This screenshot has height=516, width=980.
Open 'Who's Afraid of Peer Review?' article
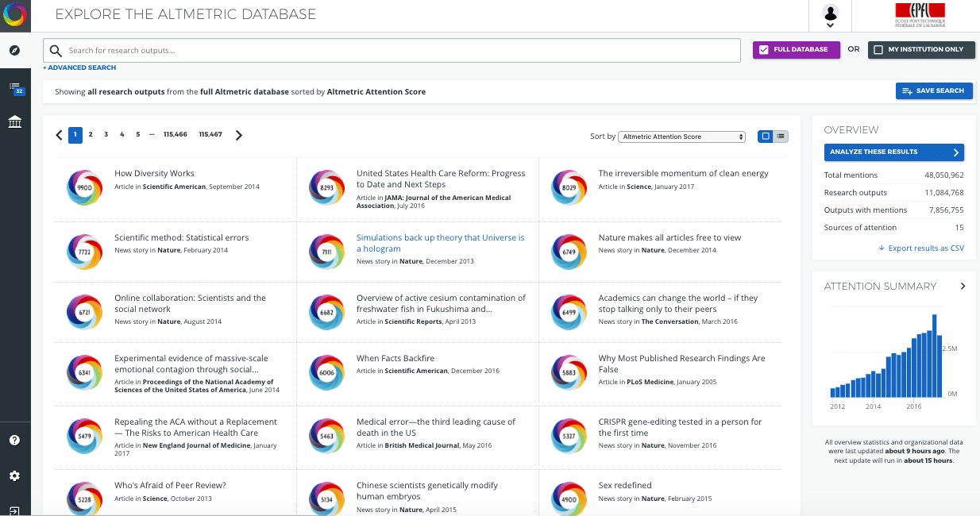[170, 485]
